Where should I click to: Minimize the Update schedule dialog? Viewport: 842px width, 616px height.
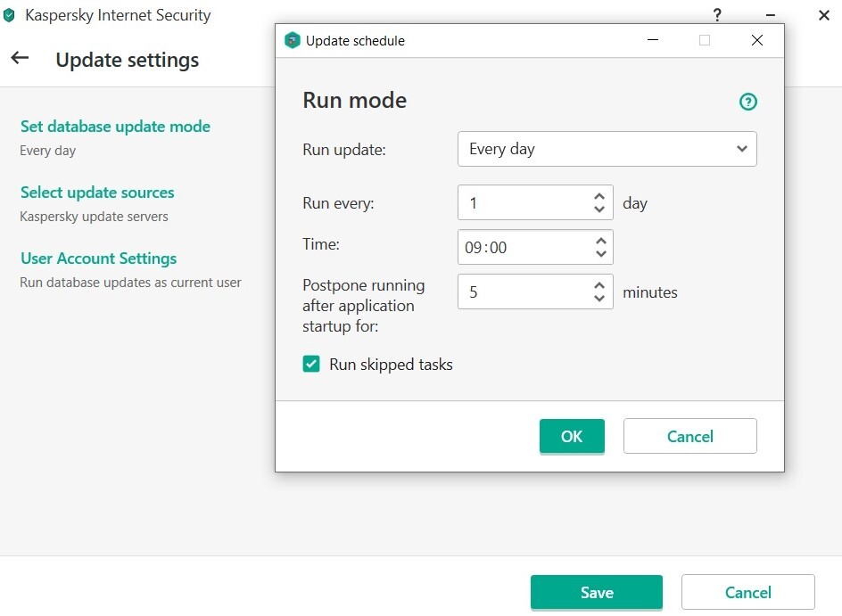pyautogui.click(x=653, y=40)
